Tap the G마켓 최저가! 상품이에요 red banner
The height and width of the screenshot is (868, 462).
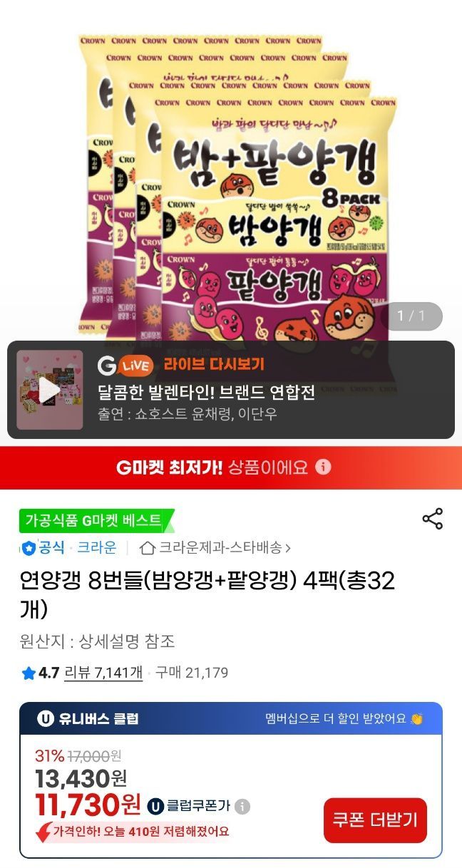[x=231, y=467]
